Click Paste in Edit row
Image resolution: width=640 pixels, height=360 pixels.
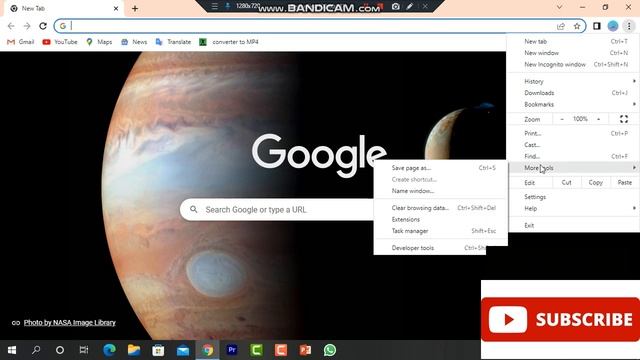tap(624, 182)
